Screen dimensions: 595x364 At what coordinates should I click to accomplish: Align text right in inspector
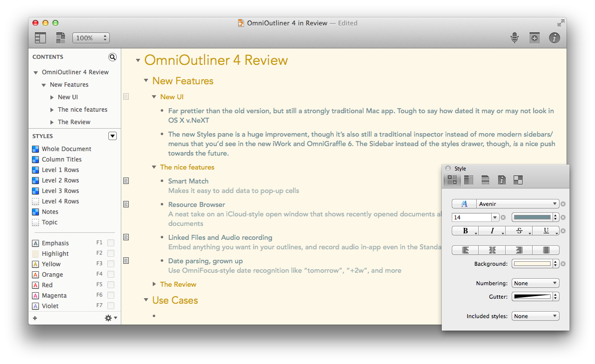coord(519,250)
